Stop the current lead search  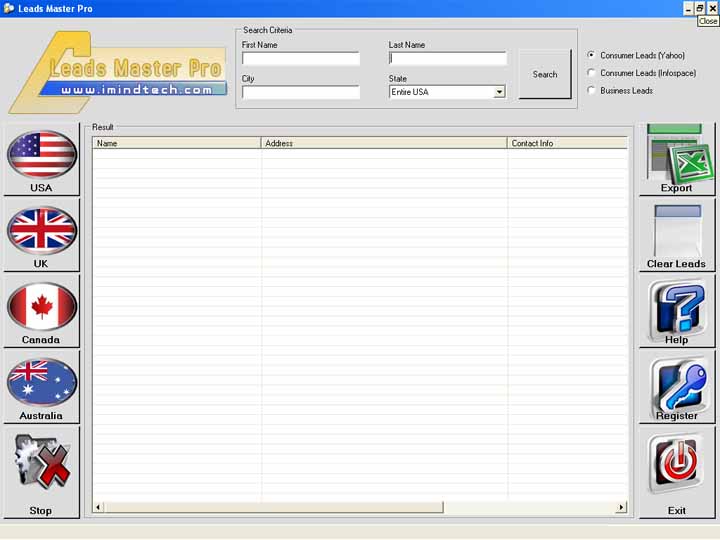pyautogui.click(x=41, y=473)
